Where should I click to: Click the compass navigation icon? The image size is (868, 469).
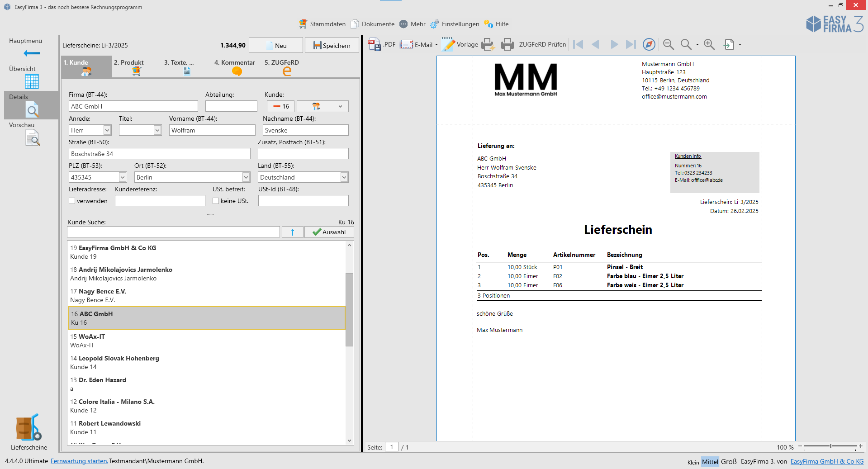[x=649, y=44]
